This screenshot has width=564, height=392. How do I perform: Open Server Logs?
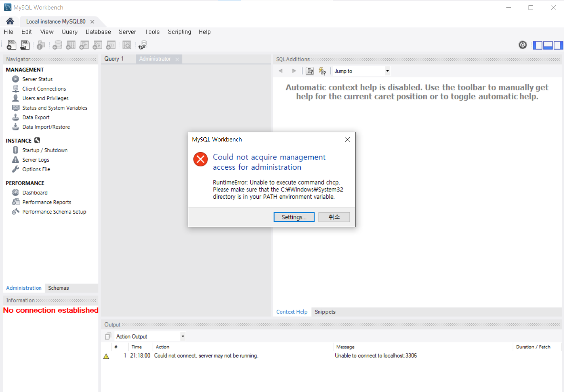click(x=35, y=160)
